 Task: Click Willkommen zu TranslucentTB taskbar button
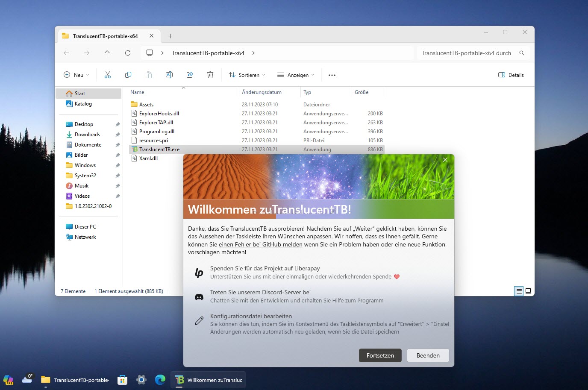(209, 380)
